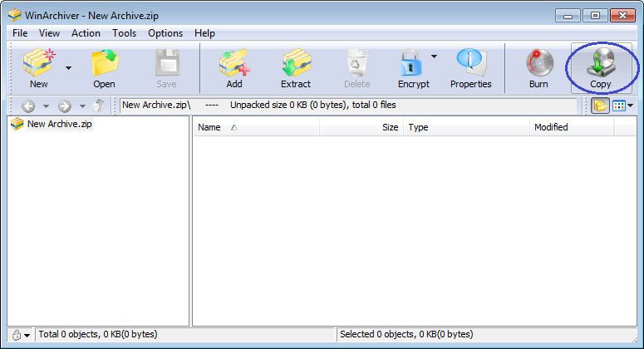This screenshot has height=349, width=644.
Task: Close the WinArchiver window
Action: [x=622, y=16]
